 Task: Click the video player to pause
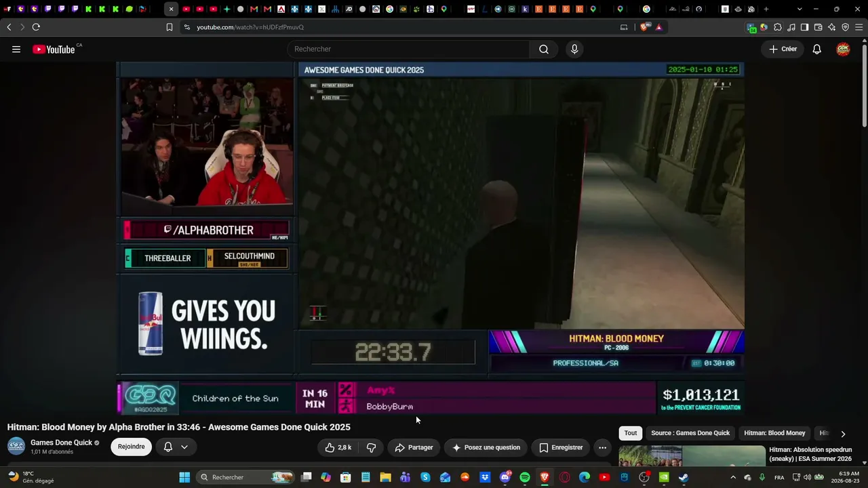click(431, 237)
